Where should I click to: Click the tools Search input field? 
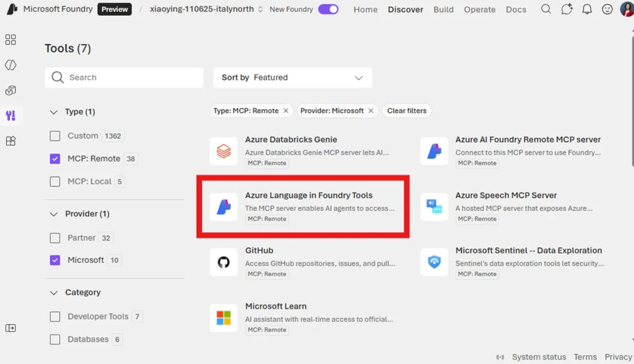pos(124,77)
